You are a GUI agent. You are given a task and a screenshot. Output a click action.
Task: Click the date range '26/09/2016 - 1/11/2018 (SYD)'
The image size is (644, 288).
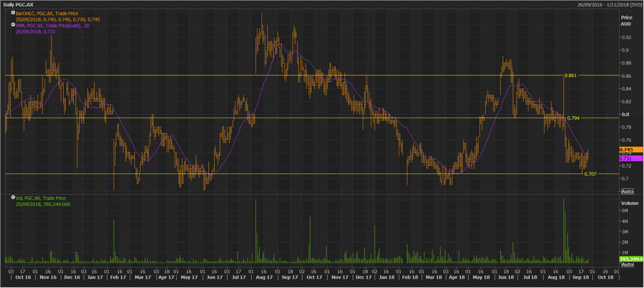click(x=609, y=5)
